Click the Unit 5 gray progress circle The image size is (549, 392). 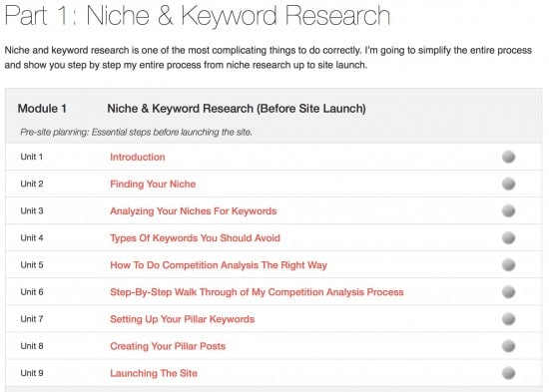pos(508,265)
